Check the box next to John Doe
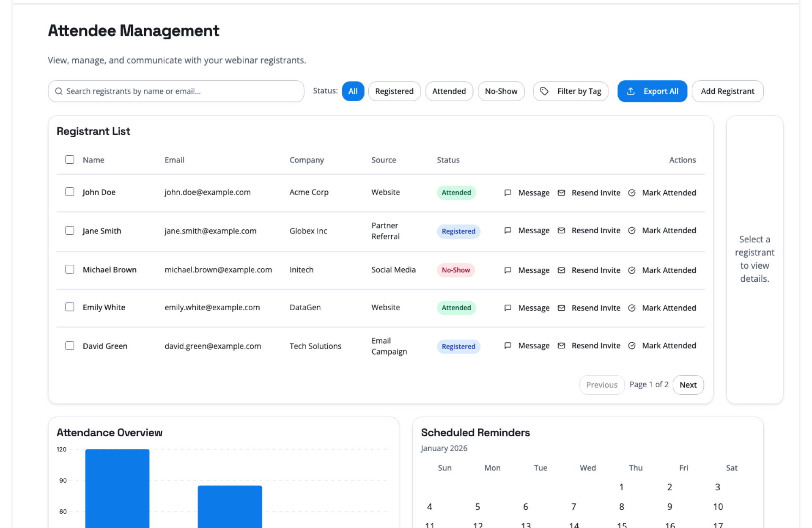Screen dimensions: 812x528 [70, 192]
